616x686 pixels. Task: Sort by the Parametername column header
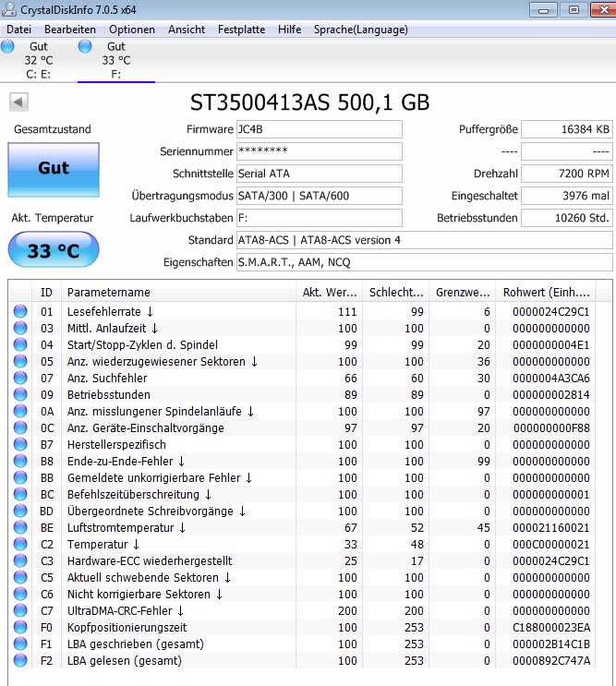tap(178, 293)
